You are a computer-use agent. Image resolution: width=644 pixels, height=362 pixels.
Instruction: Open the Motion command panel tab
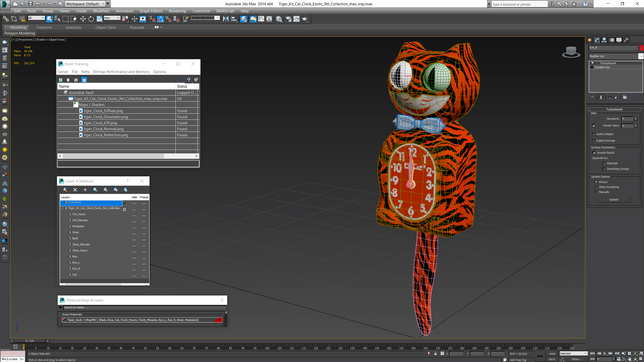[x=612, y=40]
